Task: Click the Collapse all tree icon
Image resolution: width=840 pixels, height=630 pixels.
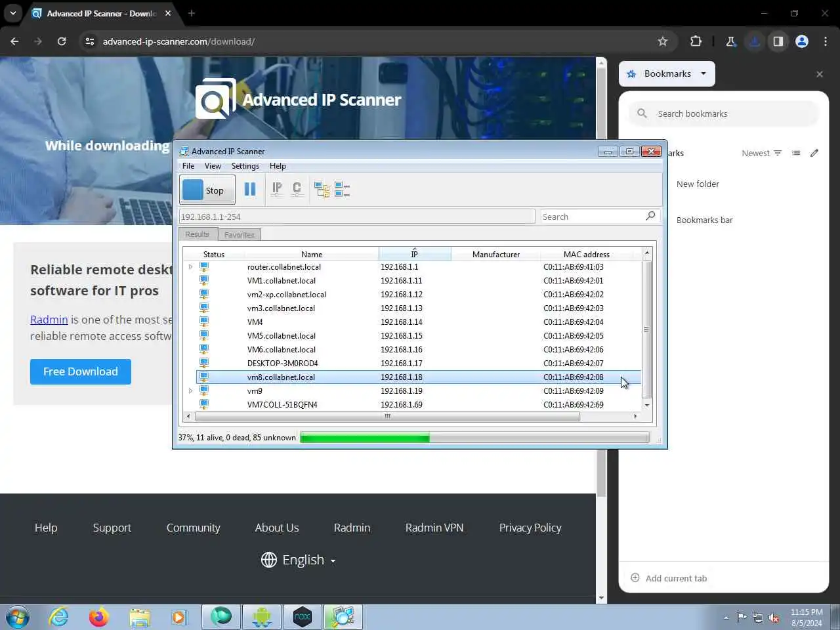Action: (x=342, y=190)
